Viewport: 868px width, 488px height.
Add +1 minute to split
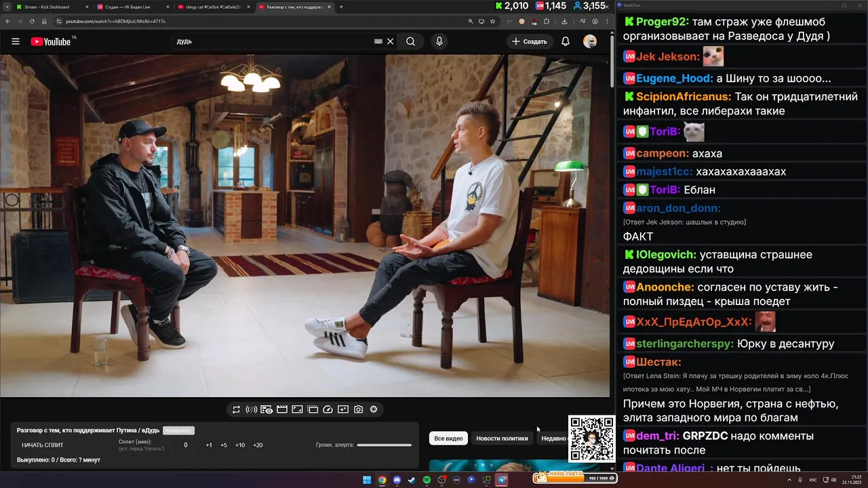(209, 445)
